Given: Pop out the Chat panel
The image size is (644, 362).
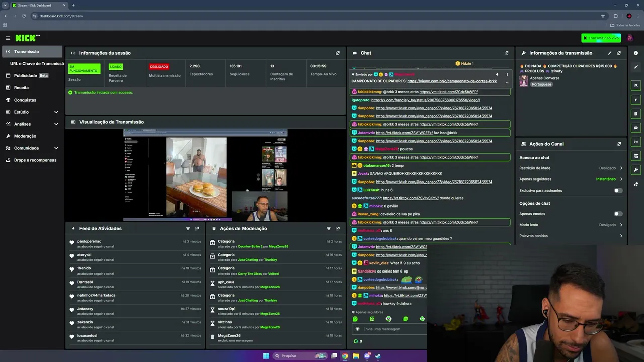Looking at the screenshot, I should tap(506, 53).
